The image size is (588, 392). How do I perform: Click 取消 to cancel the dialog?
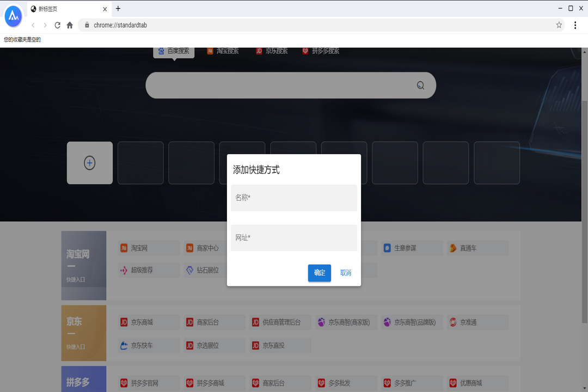[x=345, y=273]
